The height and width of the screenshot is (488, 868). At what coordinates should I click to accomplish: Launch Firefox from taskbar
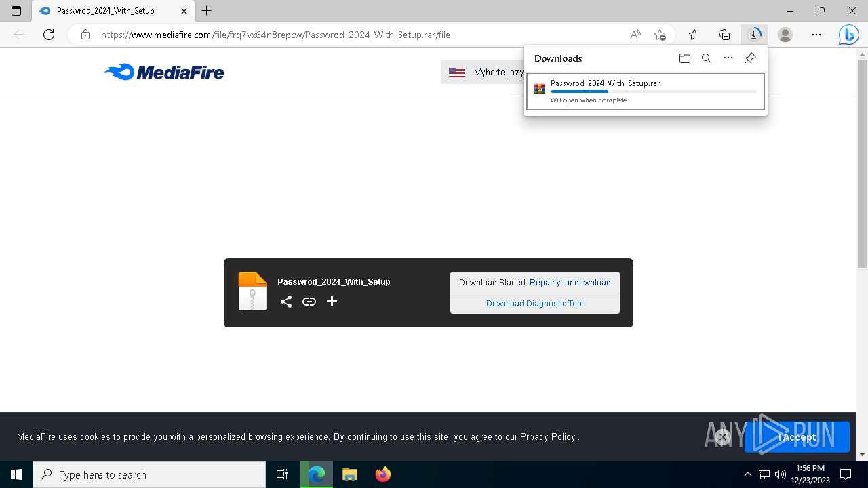382,474
